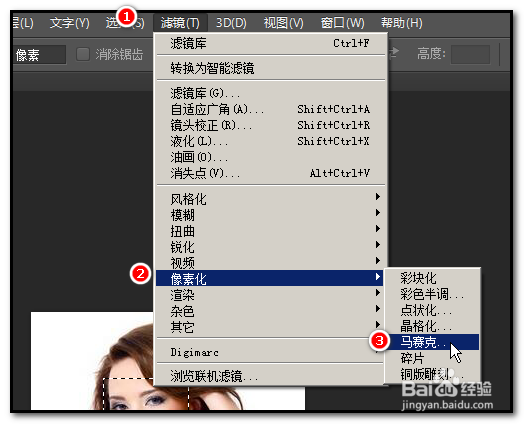The width and height of the screenshot is (524, 424).
Task: Apply the 碎片 filter
Action: (432, 358)
